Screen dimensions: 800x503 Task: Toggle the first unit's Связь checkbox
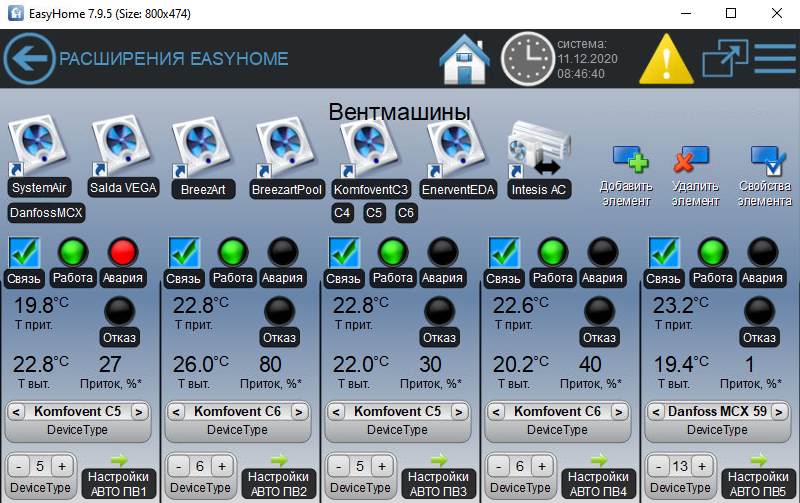pyautogui.click(x=23, y=252)
